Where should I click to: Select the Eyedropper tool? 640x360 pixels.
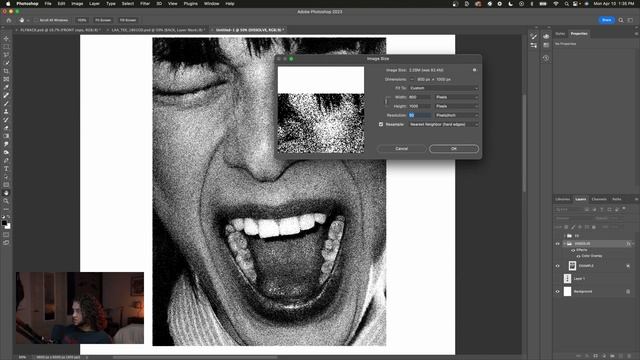6,87
